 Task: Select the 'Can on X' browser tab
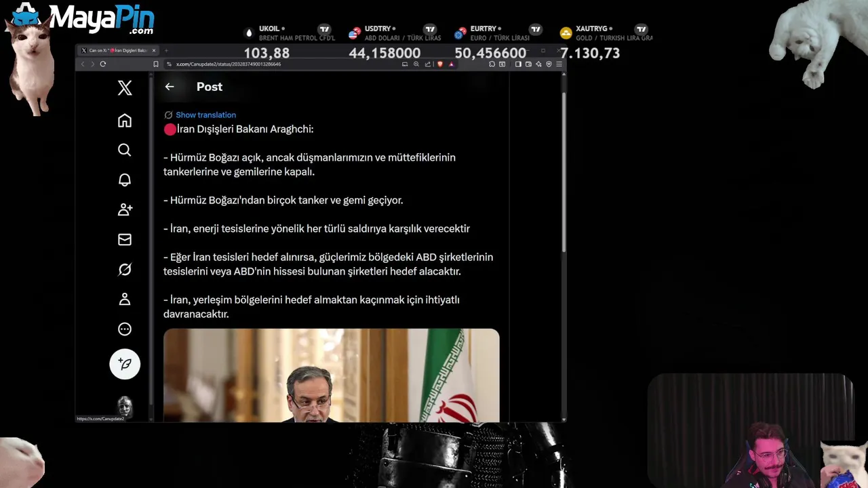(117, 51)
